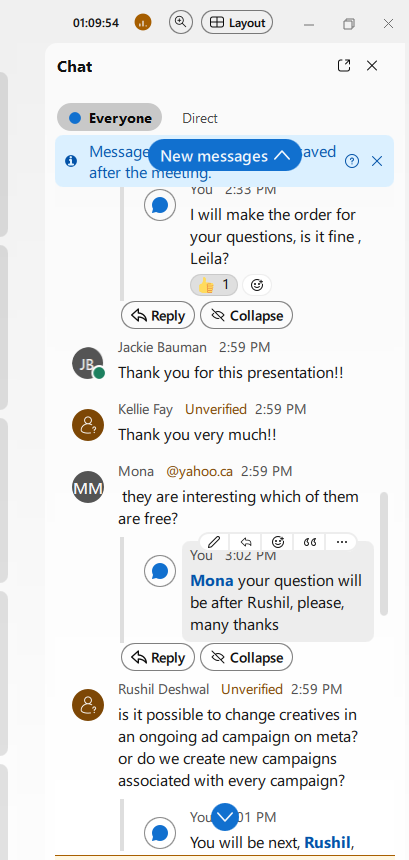Screen dimensions: 409x860
Task: Reply to Mona's question thread
Action: (x=158, y=658)
